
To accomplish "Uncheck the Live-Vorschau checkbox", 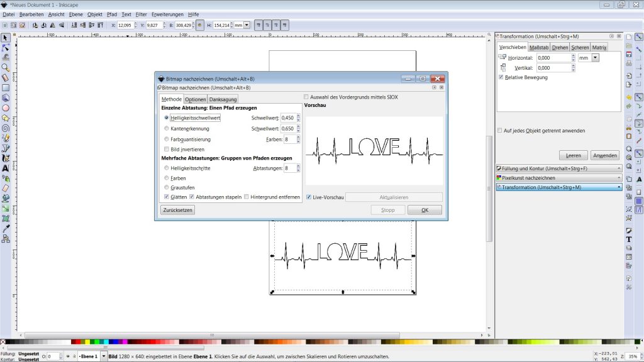I will coord(308,197).
